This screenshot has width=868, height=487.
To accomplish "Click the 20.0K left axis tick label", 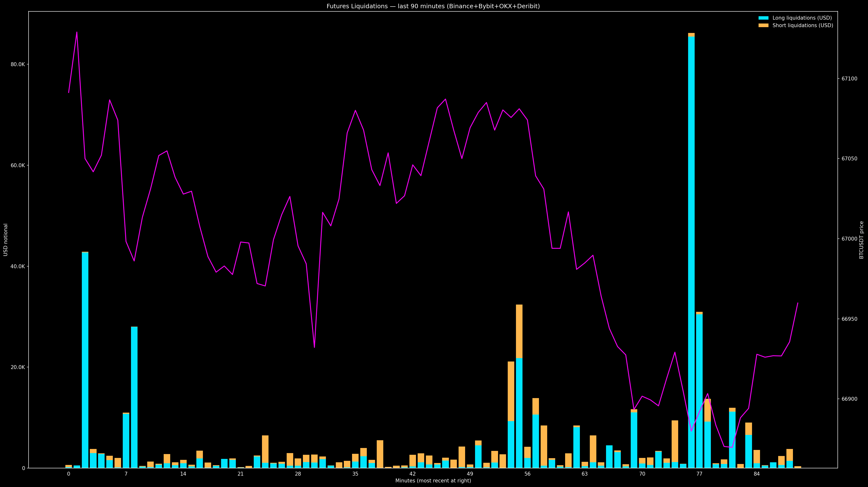I will coord(18,367).
